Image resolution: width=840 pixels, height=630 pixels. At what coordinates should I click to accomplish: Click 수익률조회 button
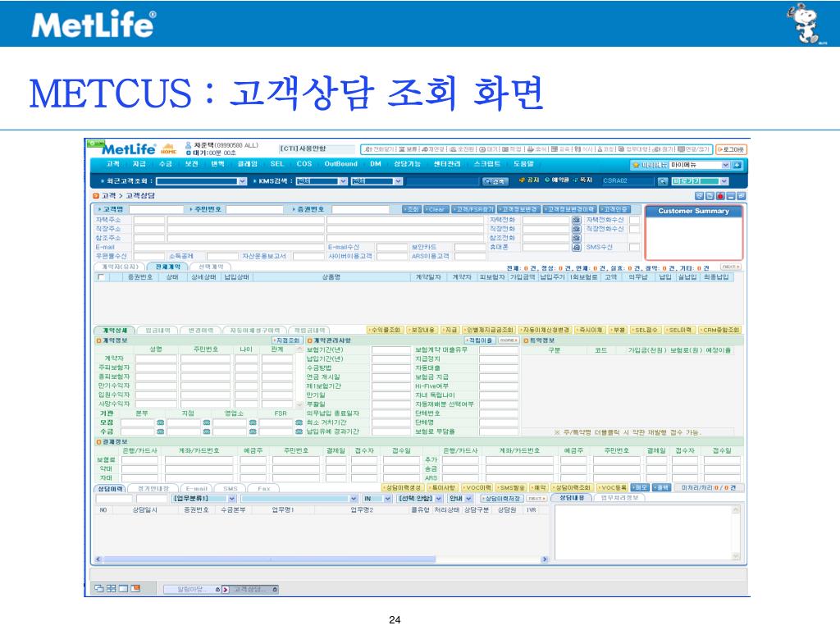click(x=386, y=330)
